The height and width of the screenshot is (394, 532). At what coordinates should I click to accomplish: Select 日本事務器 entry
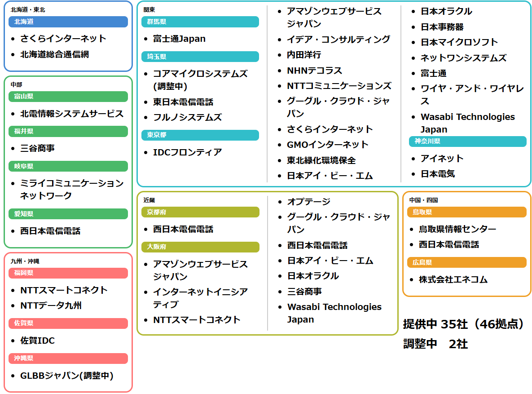coord(442,27)
